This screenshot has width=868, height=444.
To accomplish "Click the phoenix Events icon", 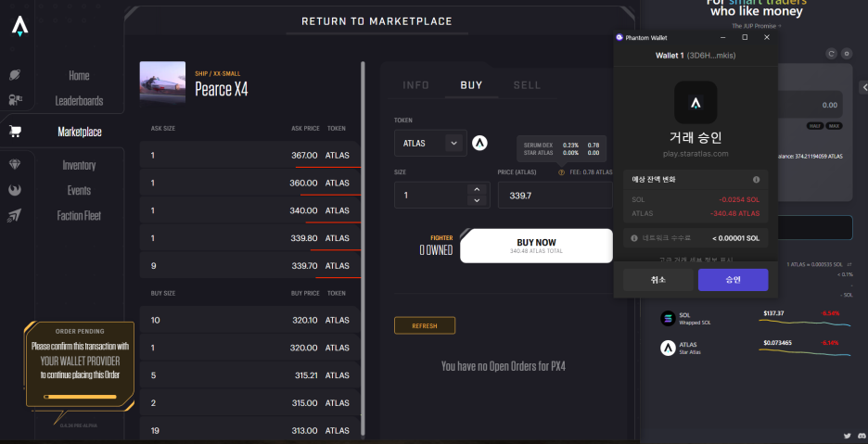I will click(15, 190).
